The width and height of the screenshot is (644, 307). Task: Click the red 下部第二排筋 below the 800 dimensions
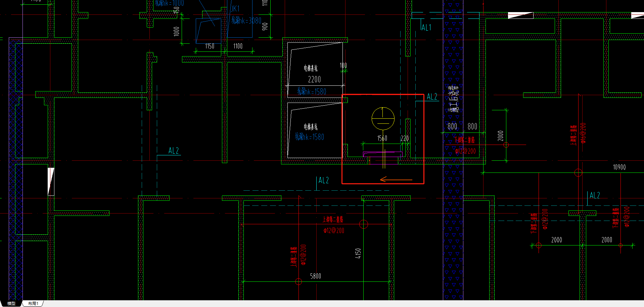tap(465, 140)
